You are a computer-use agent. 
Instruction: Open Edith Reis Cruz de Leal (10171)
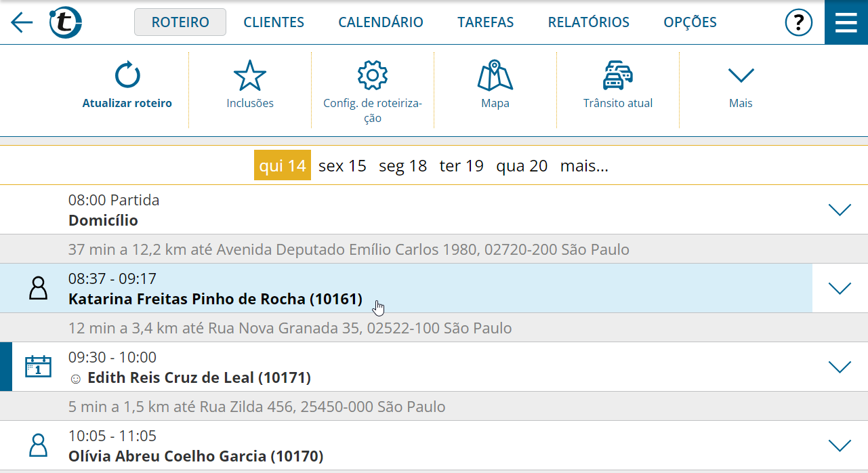[199, 377]
